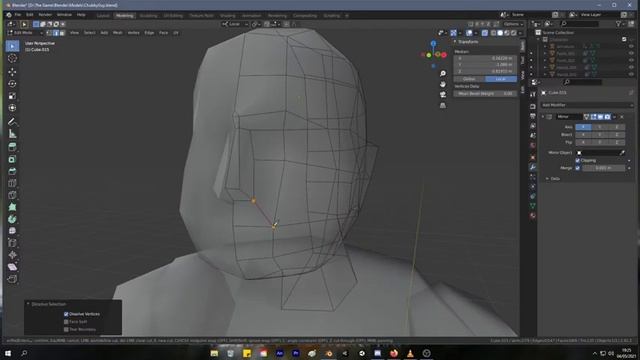Switch to vertex select mode
Screen dimensions: 640x360
49,33
